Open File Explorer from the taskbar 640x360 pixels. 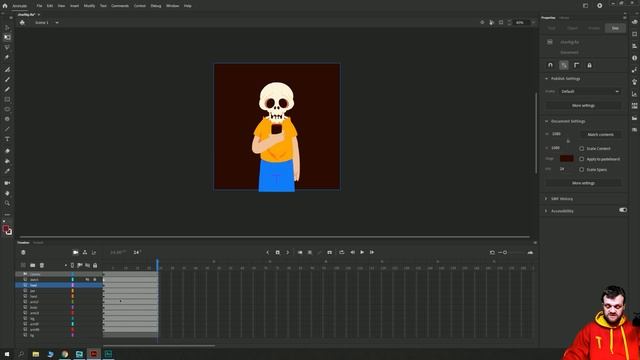(36, 354)
